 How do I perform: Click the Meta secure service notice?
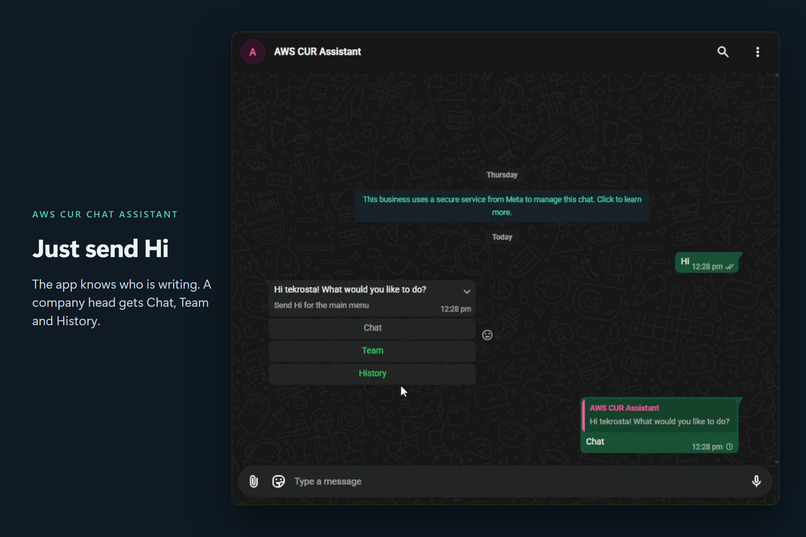point(502,206)
